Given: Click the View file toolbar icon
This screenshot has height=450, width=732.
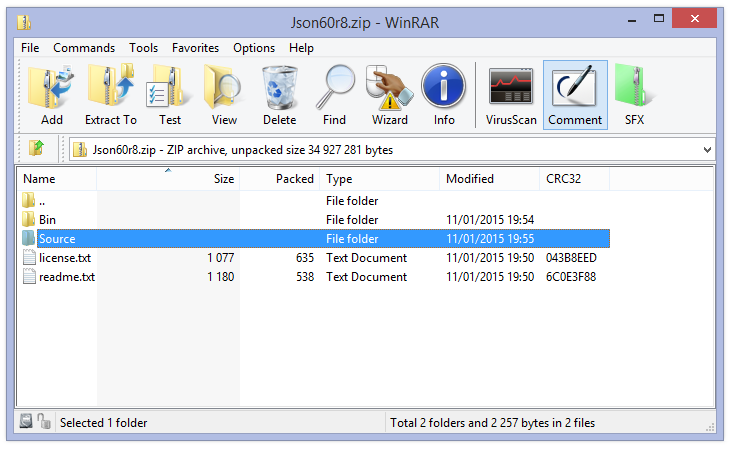Looking at the screenshot, I should [x=223, y=87].
